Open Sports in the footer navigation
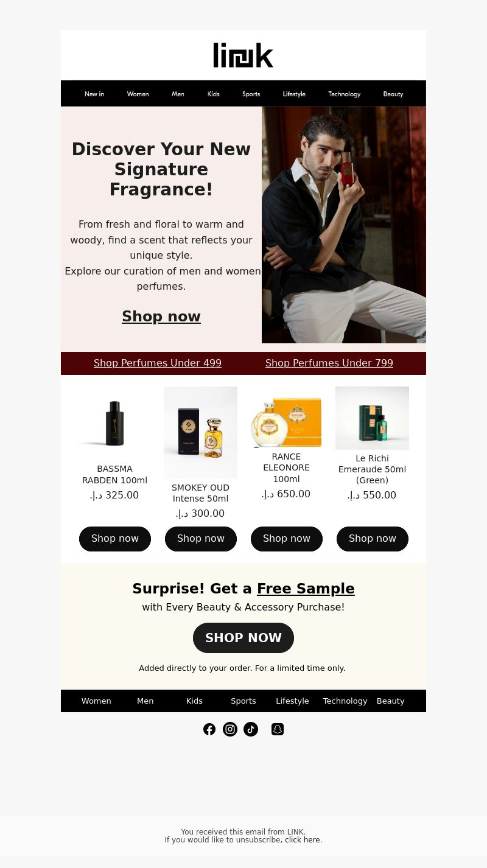Image resolution: width=487 pixels, height=868 pixels. [x=243, y=701]
